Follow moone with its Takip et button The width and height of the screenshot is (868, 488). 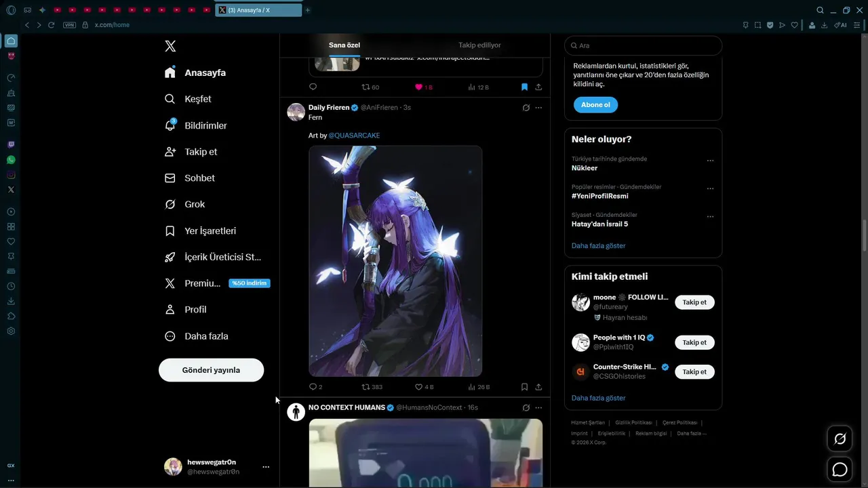(694, 302)
